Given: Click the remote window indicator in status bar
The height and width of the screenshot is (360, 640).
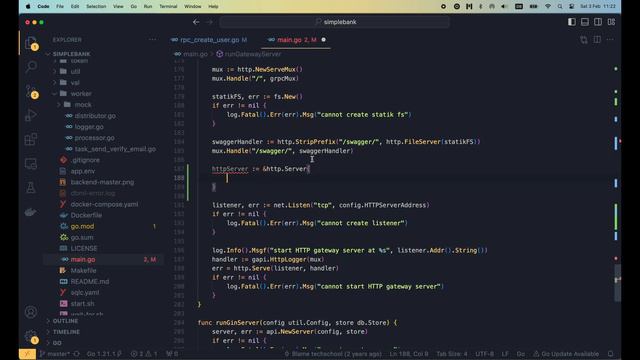Looking at the screenshot, I should (27, 354).
